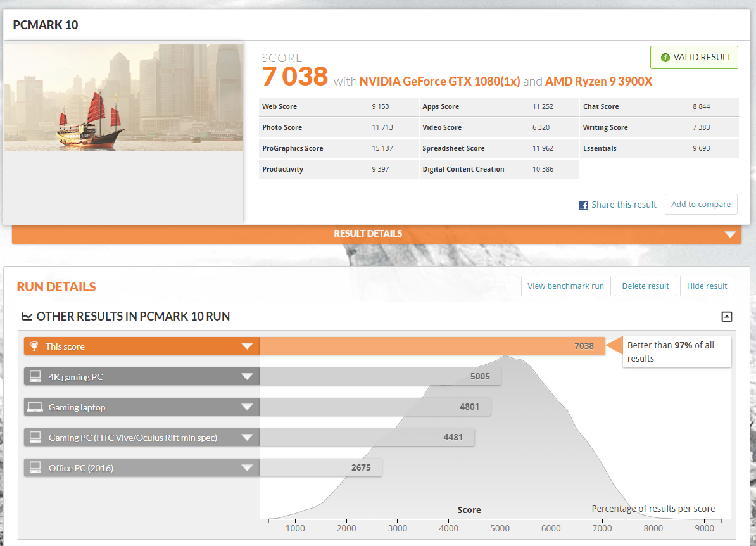Expand the Gaming PC HTC Vive dropdown arrow
Image resolution: width=756 pixels, height=546 pixels.
point(247,438)
